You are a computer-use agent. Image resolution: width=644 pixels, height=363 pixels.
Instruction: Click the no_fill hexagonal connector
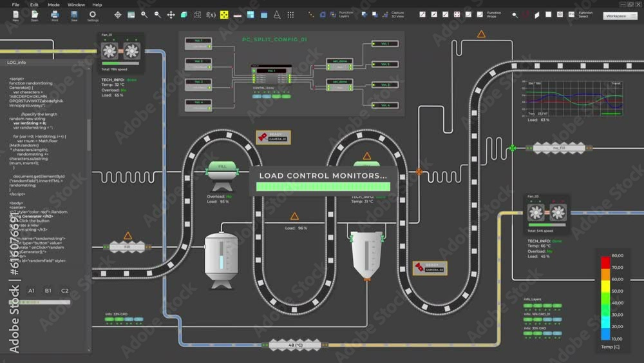[x=559, y=148]
